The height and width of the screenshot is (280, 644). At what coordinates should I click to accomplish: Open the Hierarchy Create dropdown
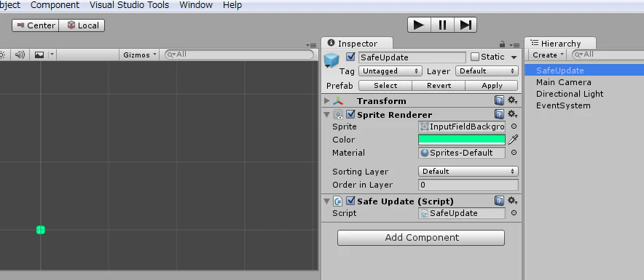pyautogui.click(x=547, y=55)
